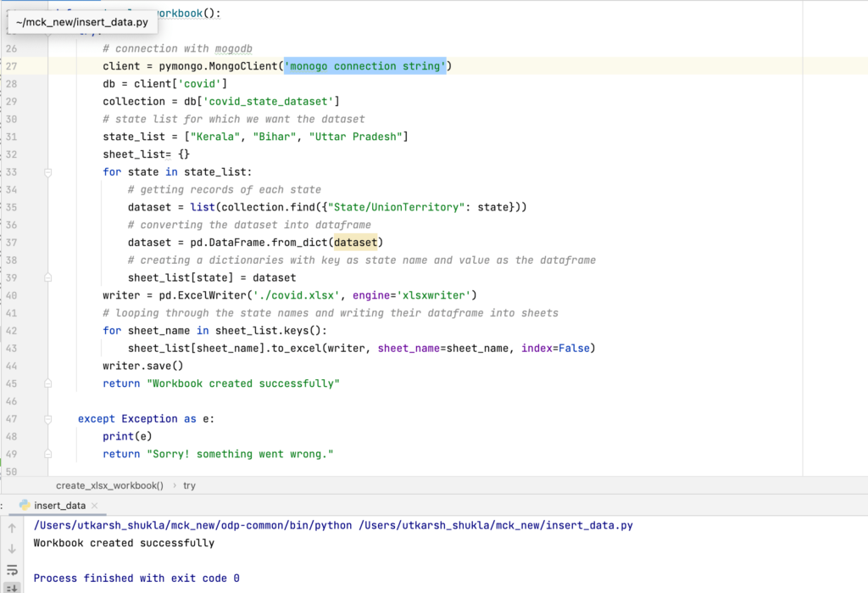Viewport: 868px width, 593px height.
Task: Toggle the soft-wrap icon in run panel
Action: pos(12,570)
